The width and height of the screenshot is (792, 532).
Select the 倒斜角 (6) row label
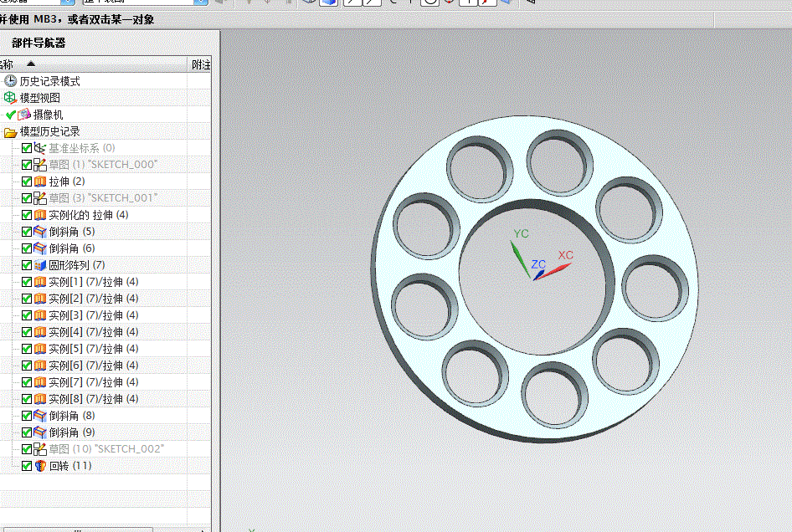click(72, 248)
